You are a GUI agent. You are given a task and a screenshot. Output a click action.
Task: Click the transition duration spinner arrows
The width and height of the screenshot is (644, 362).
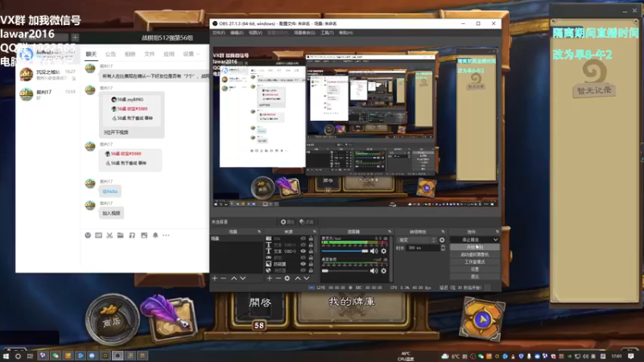coord(442,248)
